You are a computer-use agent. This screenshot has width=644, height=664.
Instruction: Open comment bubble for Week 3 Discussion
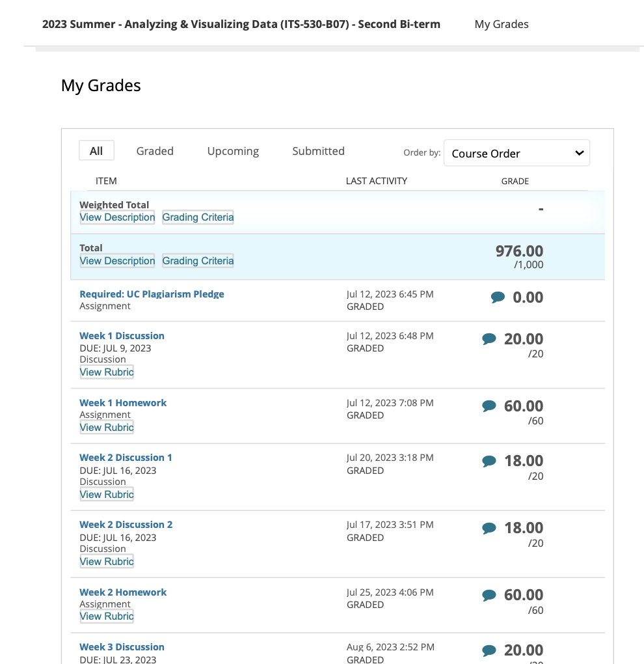[x=489, y=650]
